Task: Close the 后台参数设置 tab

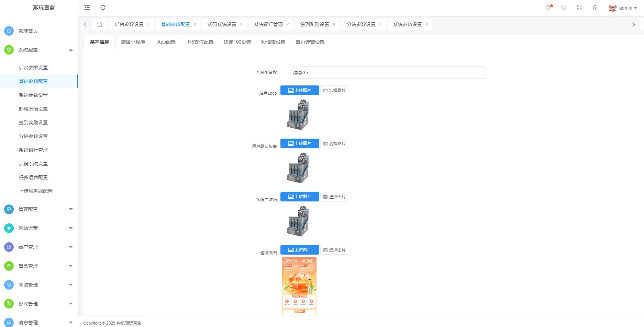Action: [x=148, y=24]
